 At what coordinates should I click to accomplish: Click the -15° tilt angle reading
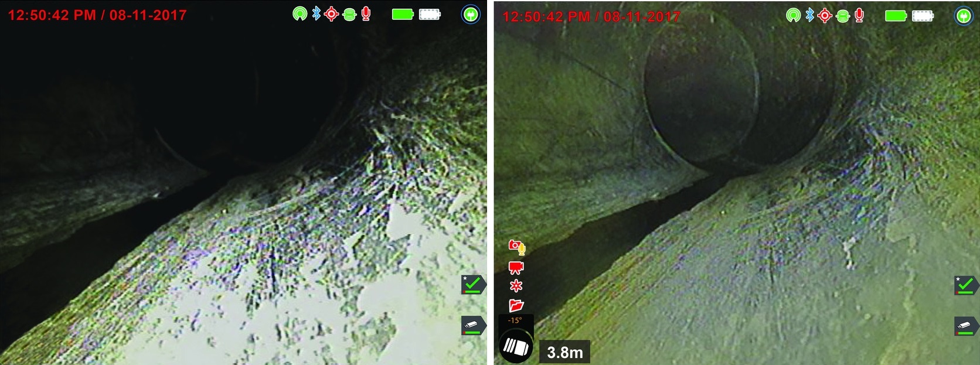click(515, 320)
